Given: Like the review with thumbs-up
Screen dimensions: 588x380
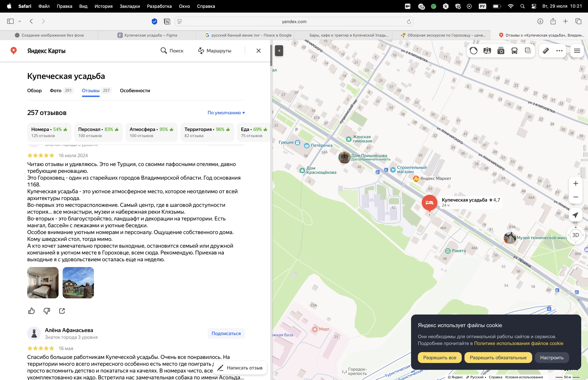Looking at the screenshot, I should [x=31, y=311].
